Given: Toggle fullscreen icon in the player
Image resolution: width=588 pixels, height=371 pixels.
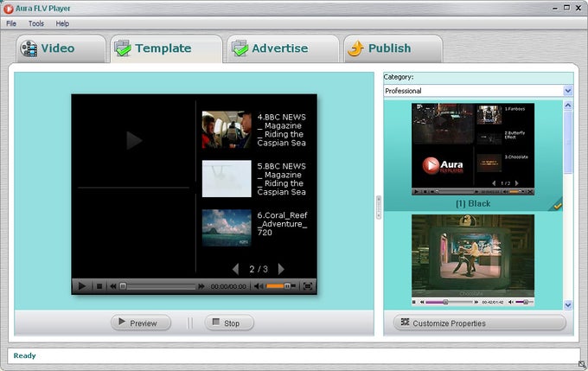Looking at the screenshot, I should coord(308,286).
